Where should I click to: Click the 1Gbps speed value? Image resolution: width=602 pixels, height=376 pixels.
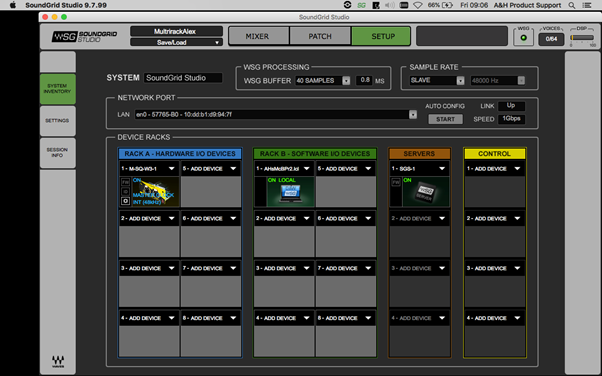[511, 119]
